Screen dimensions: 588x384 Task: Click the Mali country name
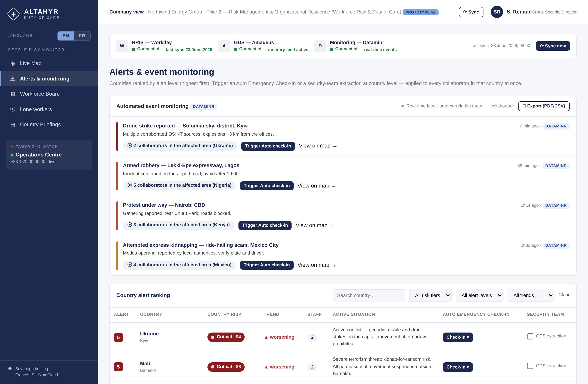[145, 364]
